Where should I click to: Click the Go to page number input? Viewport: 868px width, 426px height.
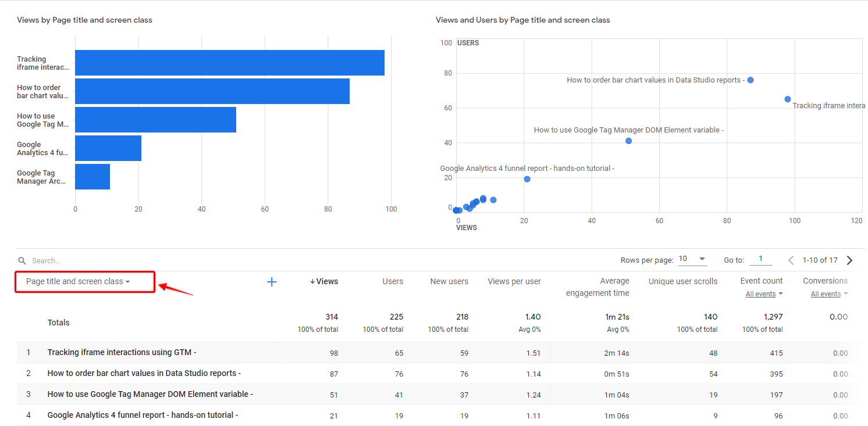click(761, 259)
